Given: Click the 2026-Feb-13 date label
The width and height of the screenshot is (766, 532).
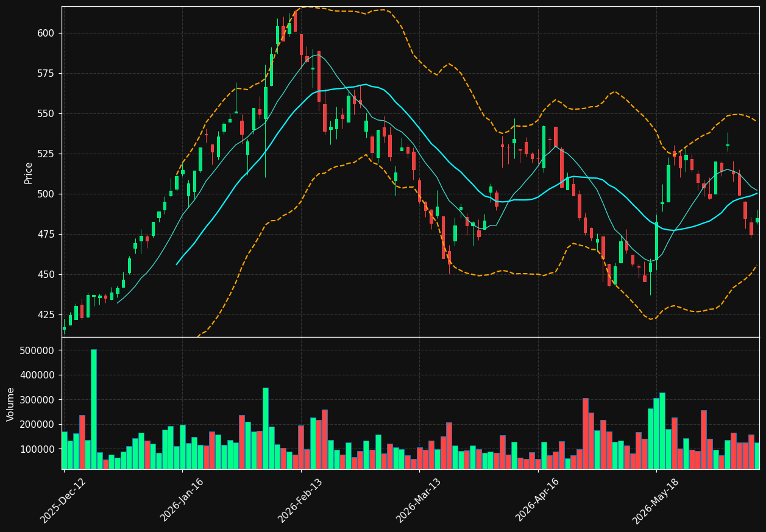Looking at the screenshot, I should pos(300,500).
